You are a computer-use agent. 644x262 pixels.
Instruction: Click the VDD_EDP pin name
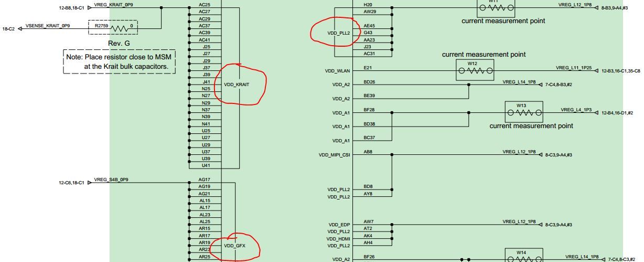tap(339, 225)
